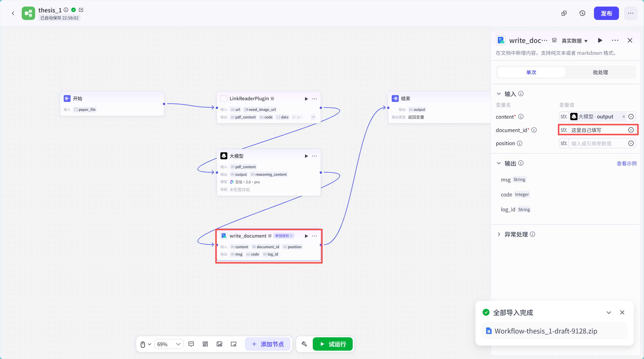Run the 大模型 node
The image size is (644, 359).
click(x=306, y=156)
